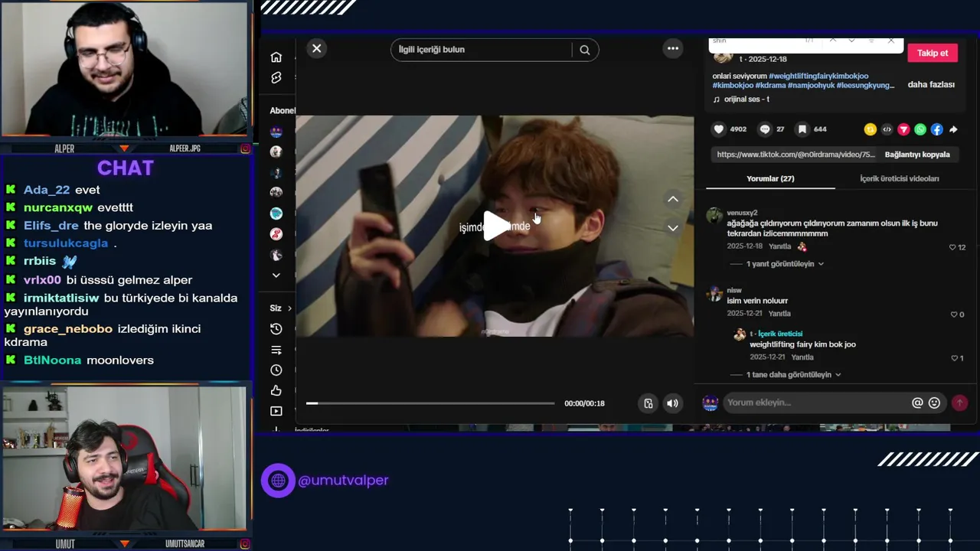Viewport: 980px width, 551px height.
Task: Close the TikTok video with X button
Action: (316, 48)
